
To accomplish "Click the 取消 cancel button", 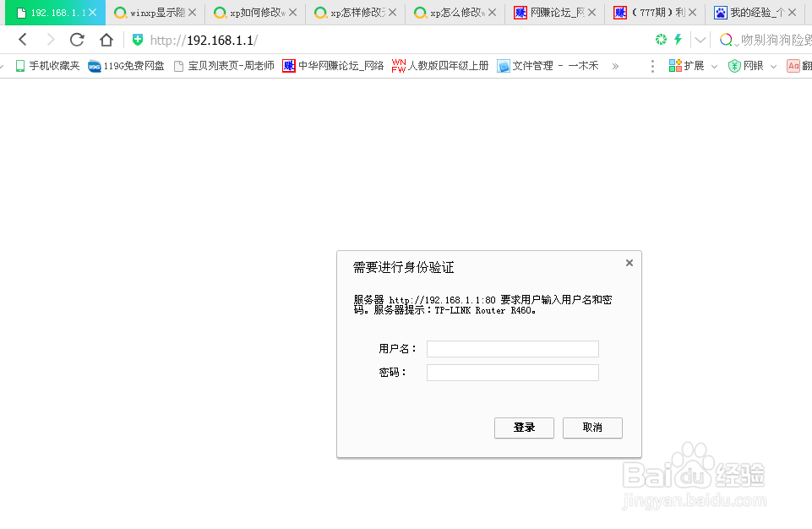I will (x=591, y=428).
